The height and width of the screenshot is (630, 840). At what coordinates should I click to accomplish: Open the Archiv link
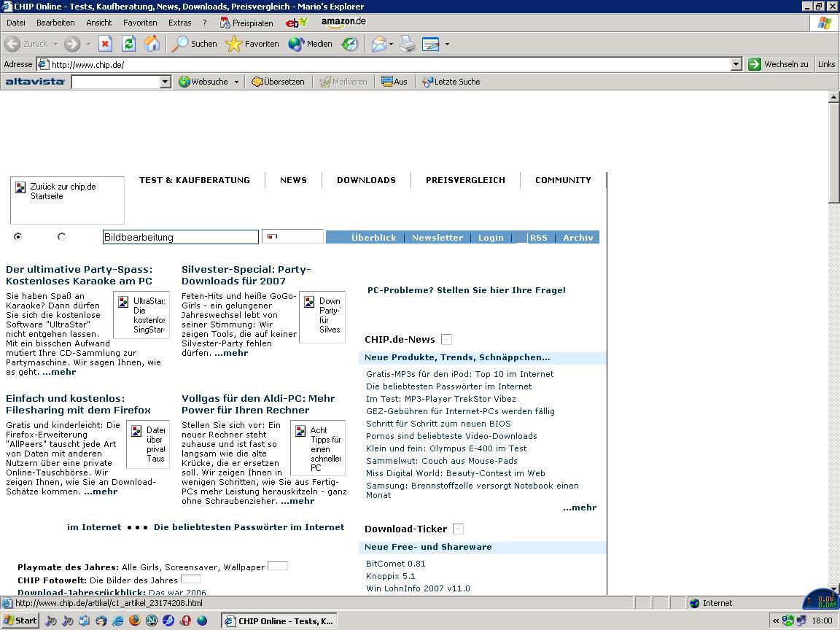pyautogui.click(x=577, y=237)
